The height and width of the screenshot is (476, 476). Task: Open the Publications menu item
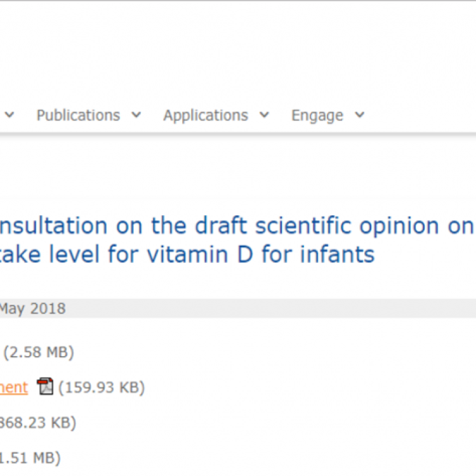coord(78,116)
